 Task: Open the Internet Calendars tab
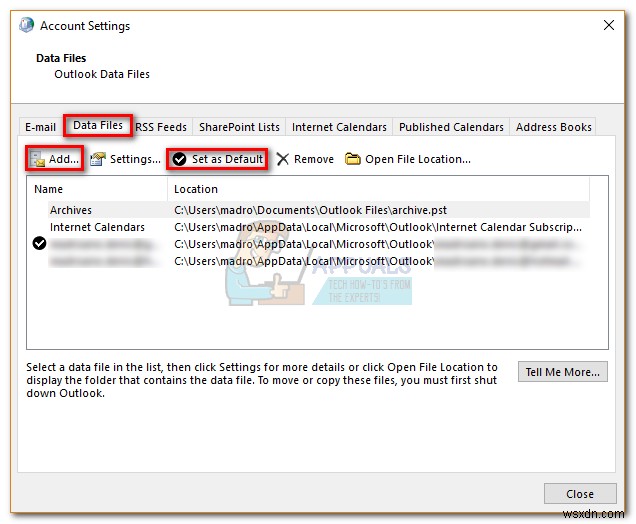(339, 127)
